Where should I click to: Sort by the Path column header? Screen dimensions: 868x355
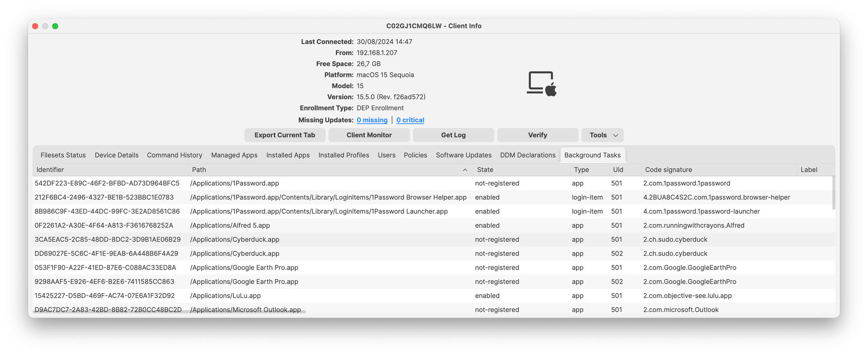(330, 170)
